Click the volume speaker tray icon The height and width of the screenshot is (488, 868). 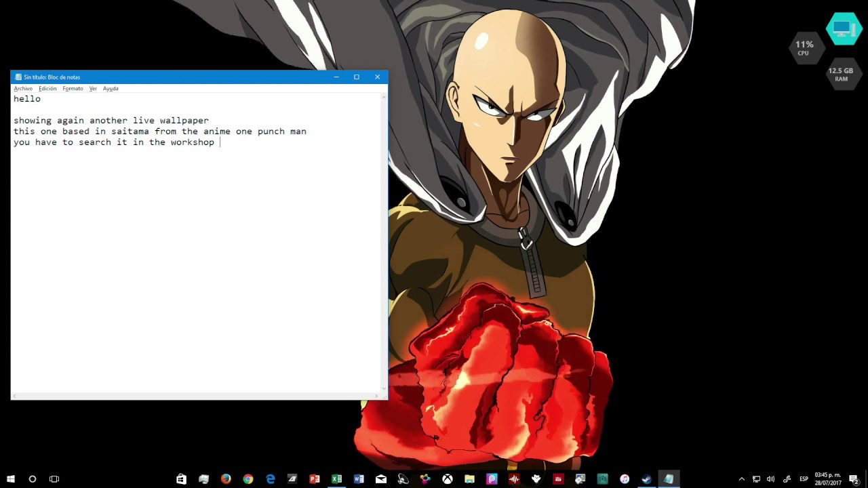point(770,479)
